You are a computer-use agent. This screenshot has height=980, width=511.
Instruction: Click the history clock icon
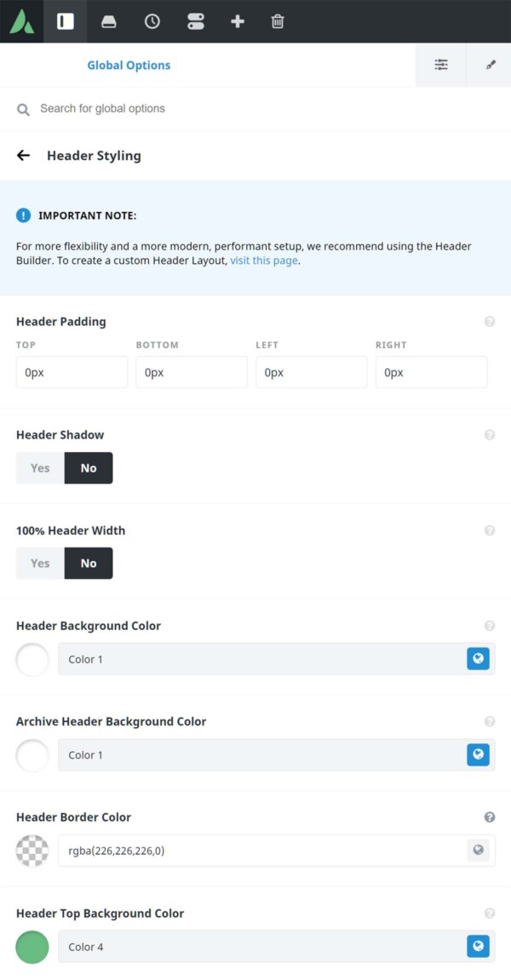click(x=152, y=21)
